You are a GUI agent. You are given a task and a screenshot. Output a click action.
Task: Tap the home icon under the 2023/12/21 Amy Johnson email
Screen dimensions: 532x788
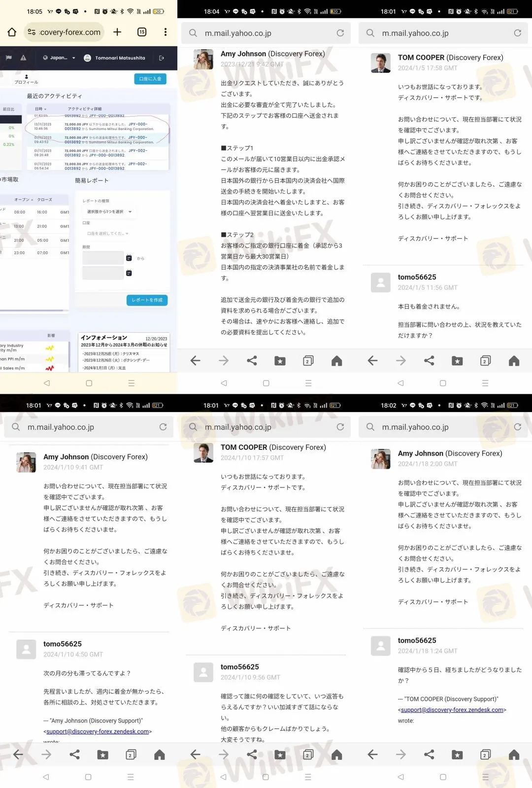pyautogui.click(x=337, y=361)
